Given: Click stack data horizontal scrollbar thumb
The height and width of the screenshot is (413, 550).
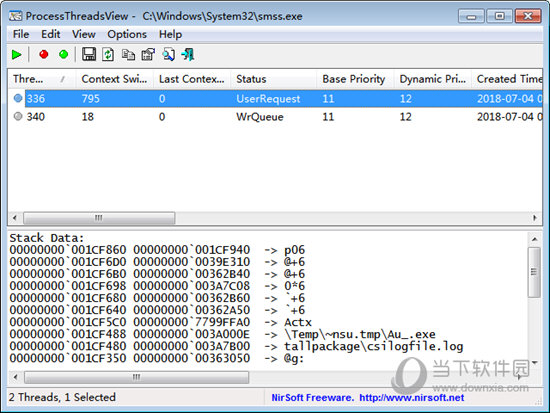Looking at the screenshot, I should [136, 377].
